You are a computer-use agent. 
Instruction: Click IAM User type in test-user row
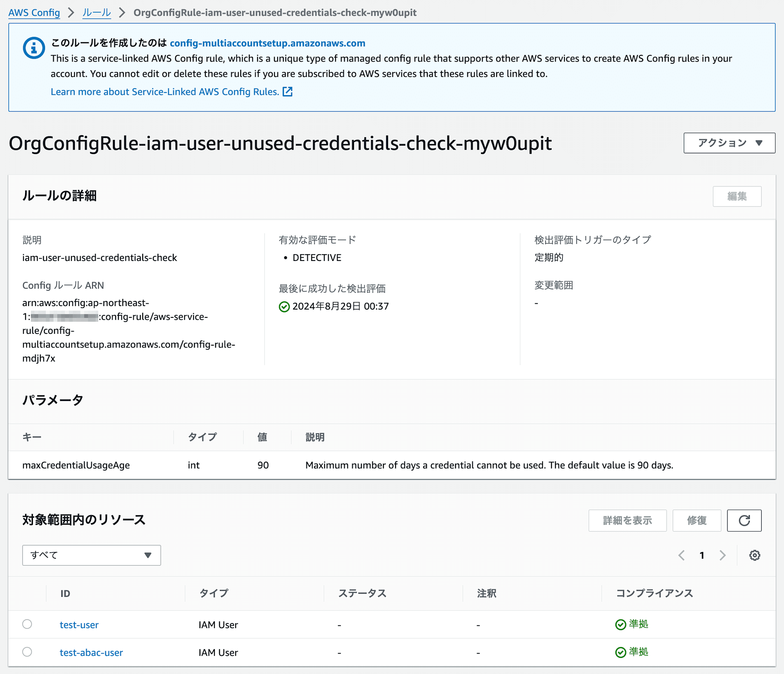[x=218, y=625]
